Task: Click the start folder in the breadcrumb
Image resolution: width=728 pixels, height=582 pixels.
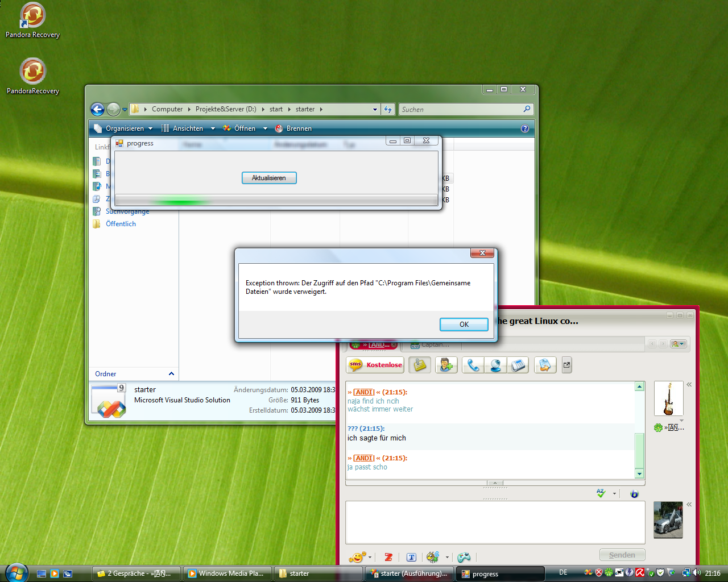Action: [x=276, y=109]
